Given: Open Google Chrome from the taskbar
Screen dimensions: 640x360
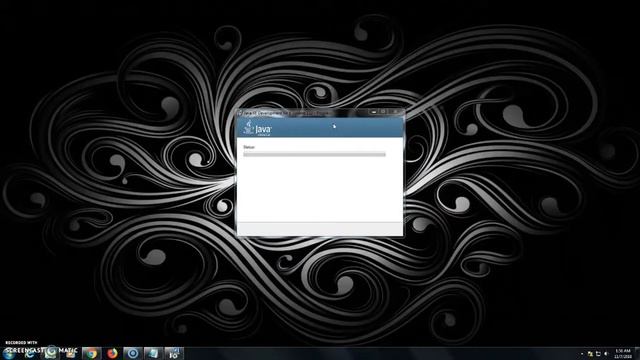Looking at the screenshot, I should pyautogui.click(x=91, y=353).
